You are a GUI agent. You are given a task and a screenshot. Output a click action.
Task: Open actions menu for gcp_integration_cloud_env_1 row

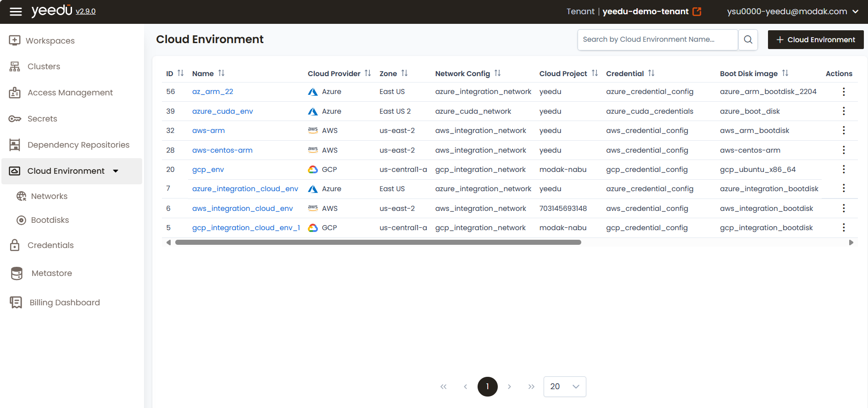[843, 228]
